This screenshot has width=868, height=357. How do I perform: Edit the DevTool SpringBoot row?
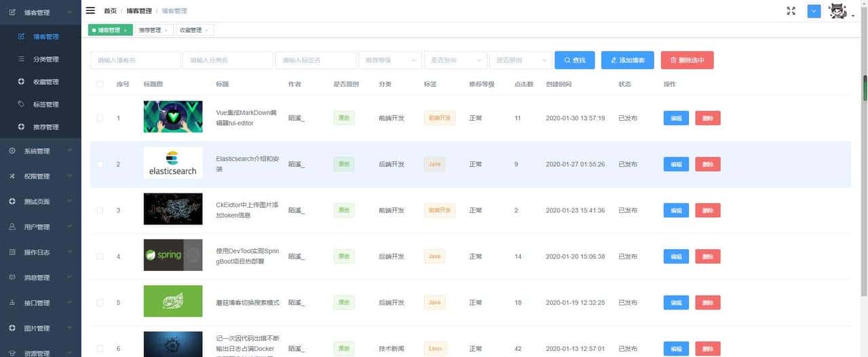click(x=676, y=257)
